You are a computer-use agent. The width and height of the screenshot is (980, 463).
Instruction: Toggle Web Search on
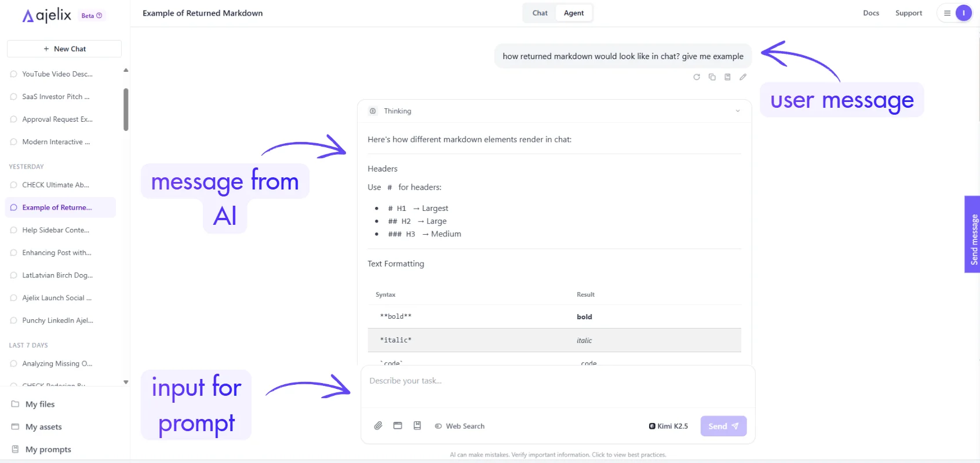click(460, 426)
